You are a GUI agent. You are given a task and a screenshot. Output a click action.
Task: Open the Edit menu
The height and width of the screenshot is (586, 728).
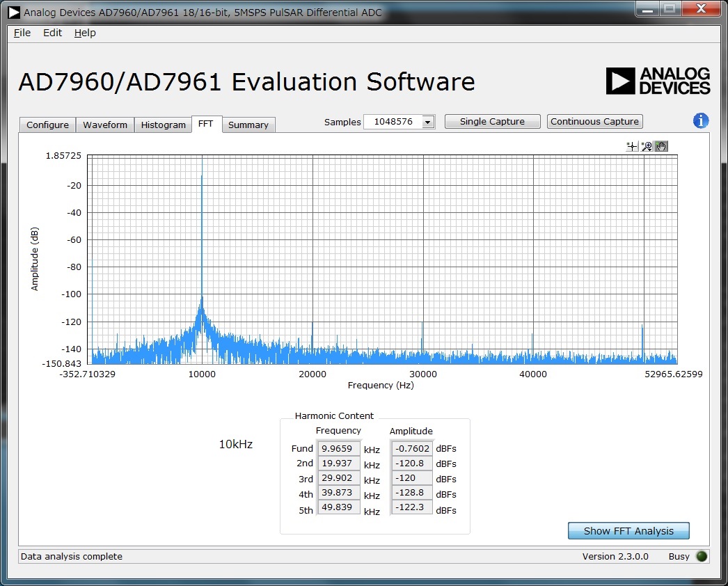tap(52, 33)
